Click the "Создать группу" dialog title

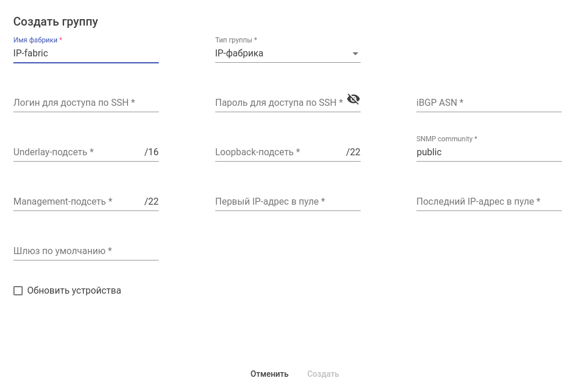coord(56,22)
